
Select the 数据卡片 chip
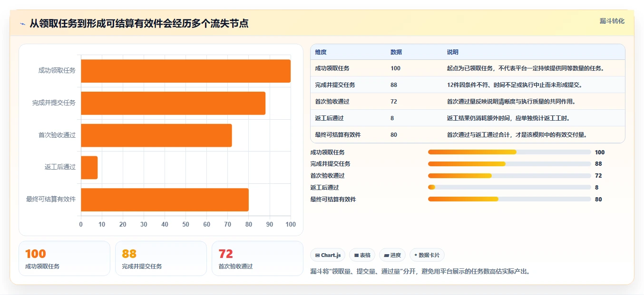(x=427, y=255)
